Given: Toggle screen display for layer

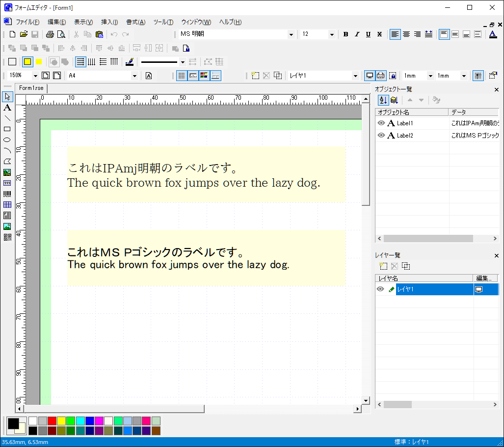Looking at the screenshot, I should coord(370,76).
